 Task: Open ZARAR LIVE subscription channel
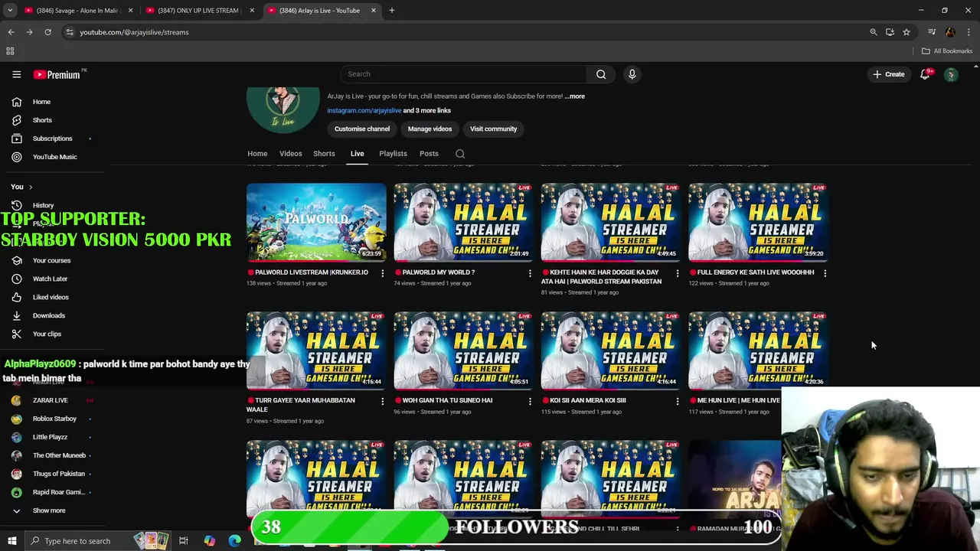pyautogui.click(x=51, y=400)
